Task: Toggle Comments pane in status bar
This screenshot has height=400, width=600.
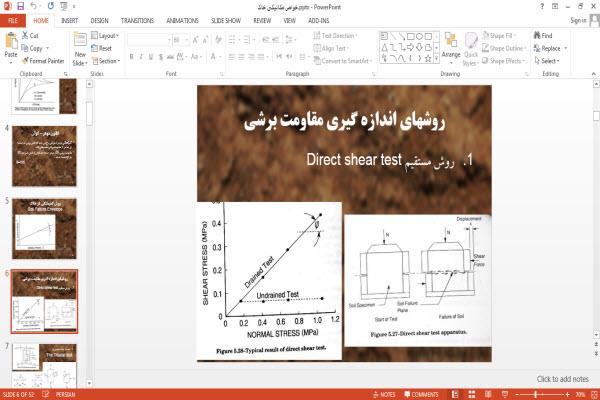Action: [421, 394]
